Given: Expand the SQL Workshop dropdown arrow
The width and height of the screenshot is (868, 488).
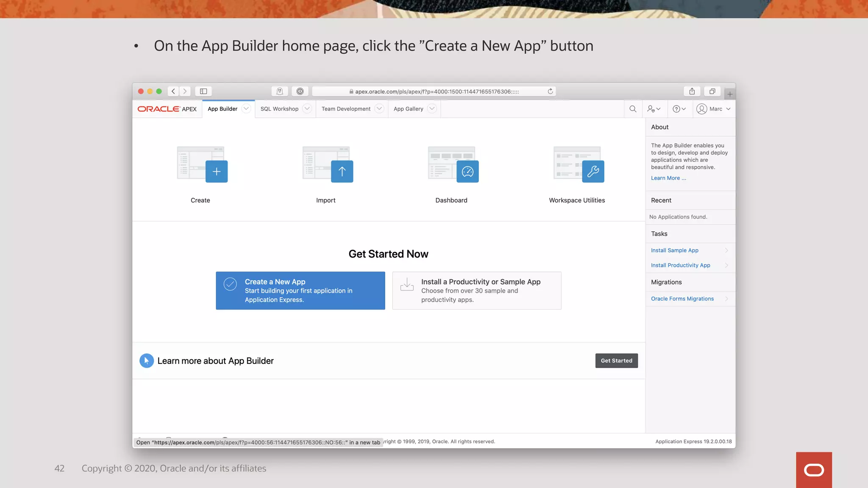Looking at the screenshot, I should 307,109.
